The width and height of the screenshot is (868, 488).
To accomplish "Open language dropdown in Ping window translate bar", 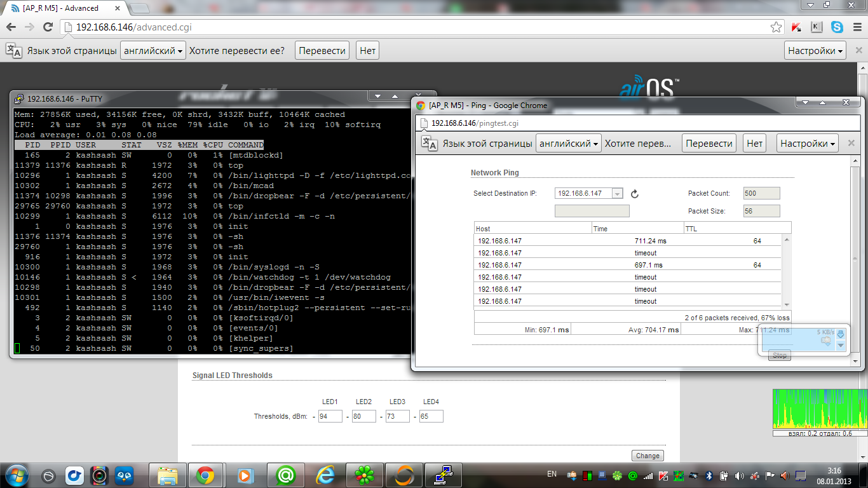I will pos(568,144).
